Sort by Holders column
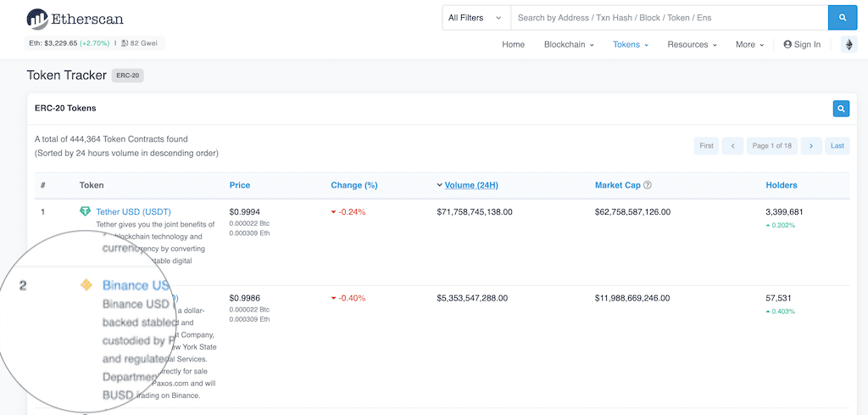868x415 pixels. [782, 185]
